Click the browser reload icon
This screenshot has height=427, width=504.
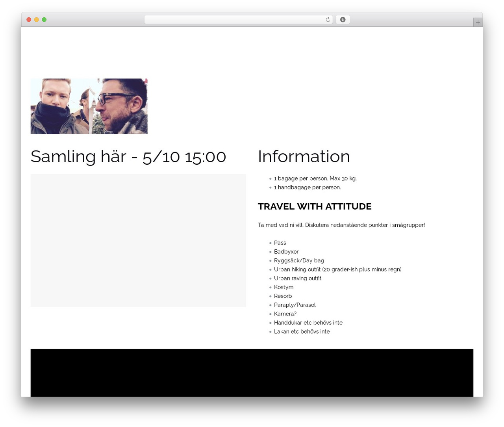[328, 20]
